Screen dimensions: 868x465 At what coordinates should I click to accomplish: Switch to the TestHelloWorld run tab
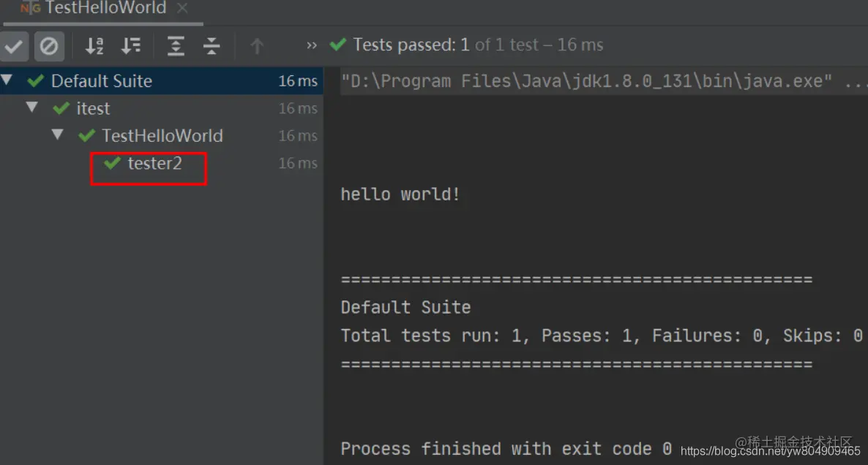click(105, 8)
